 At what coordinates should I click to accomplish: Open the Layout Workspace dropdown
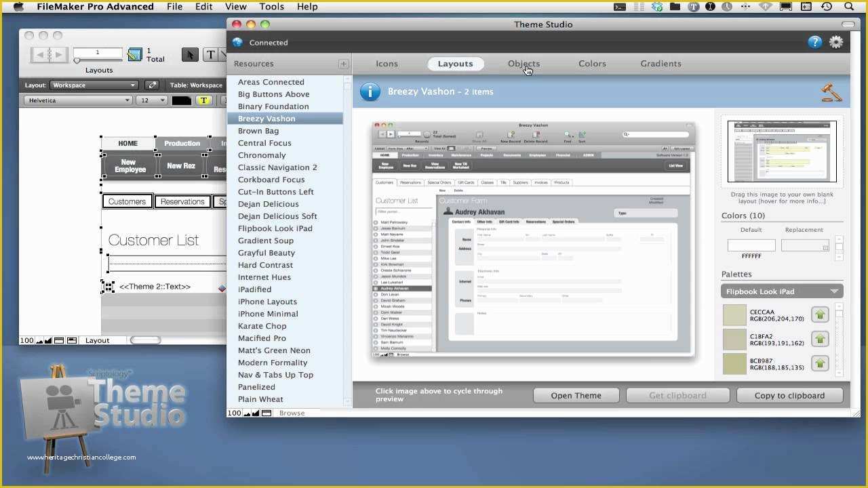tap(94, 85)
